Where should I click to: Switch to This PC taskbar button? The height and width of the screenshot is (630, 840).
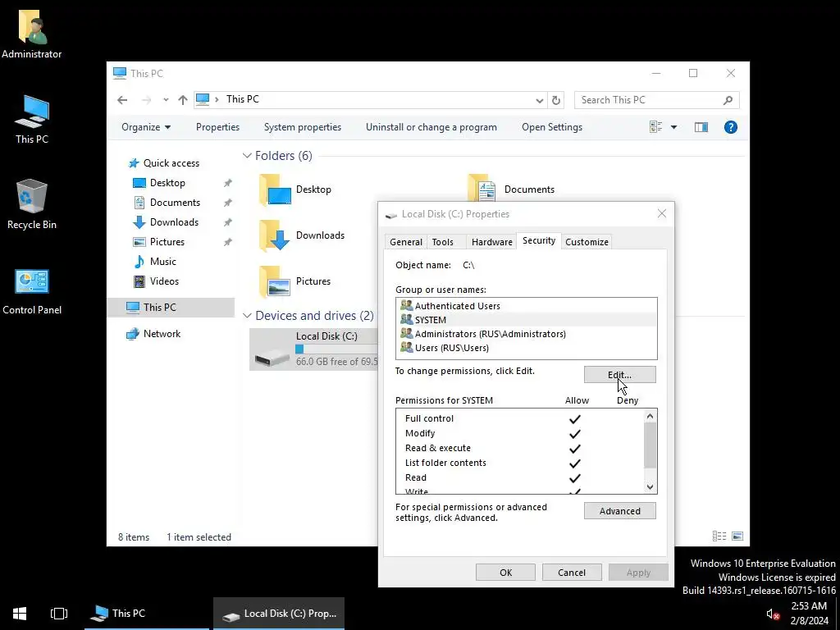tap(147, 614)
